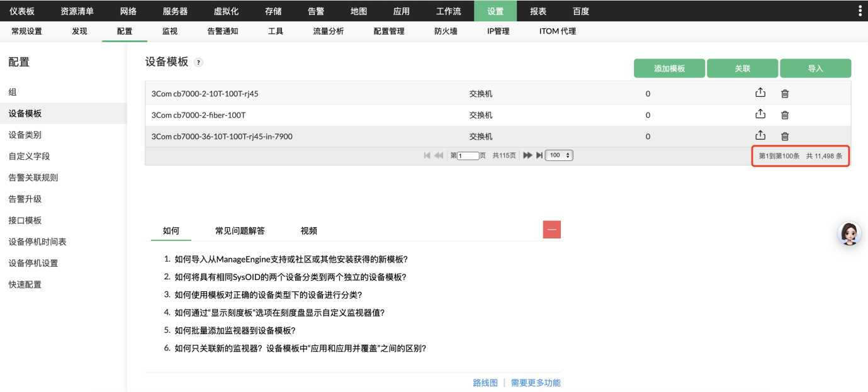Export the 3Com cb7000-36 template
868x392 pixels.
click(x=760, y=135)
